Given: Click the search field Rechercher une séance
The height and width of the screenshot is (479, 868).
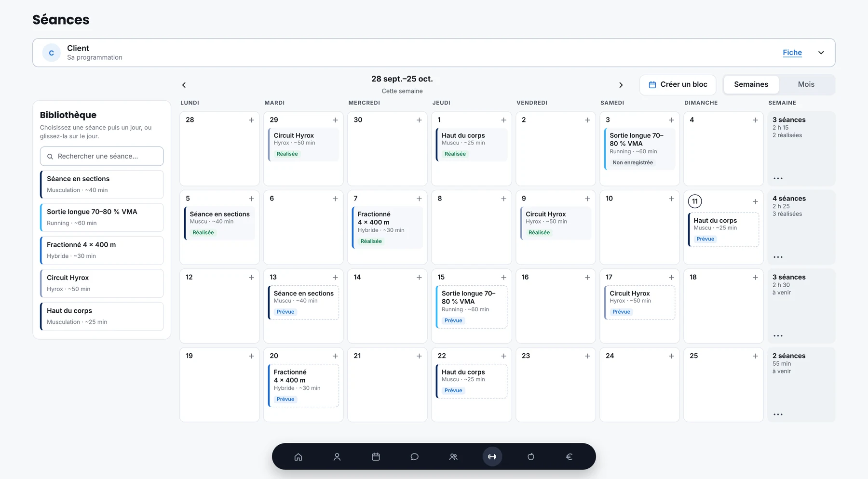Looking at the screenshot, I should (102, 156).
